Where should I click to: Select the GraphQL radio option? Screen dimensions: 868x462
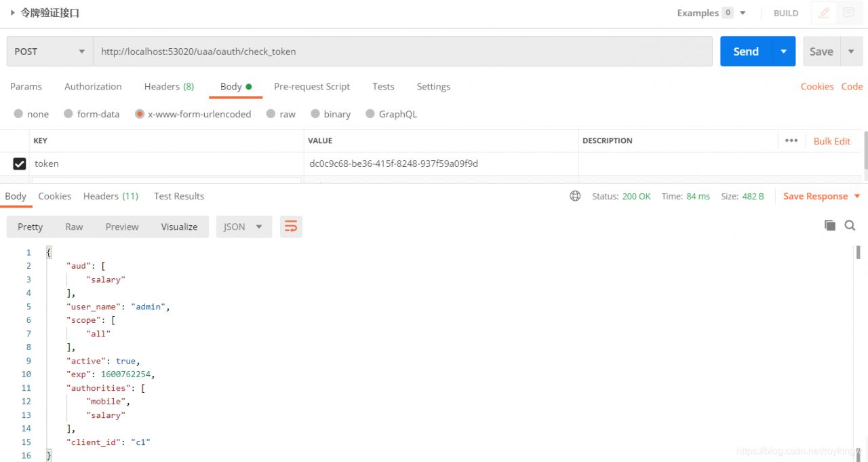370,114
